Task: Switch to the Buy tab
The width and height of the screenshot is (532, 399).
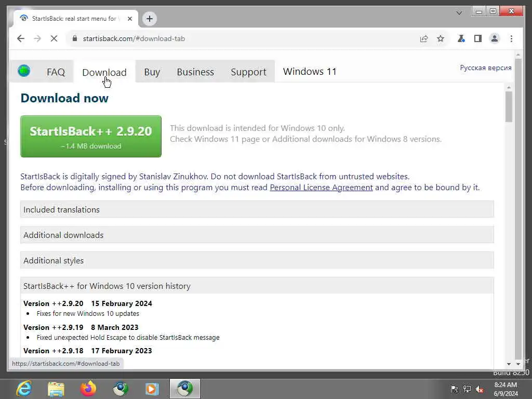Action: coord(152,72)
